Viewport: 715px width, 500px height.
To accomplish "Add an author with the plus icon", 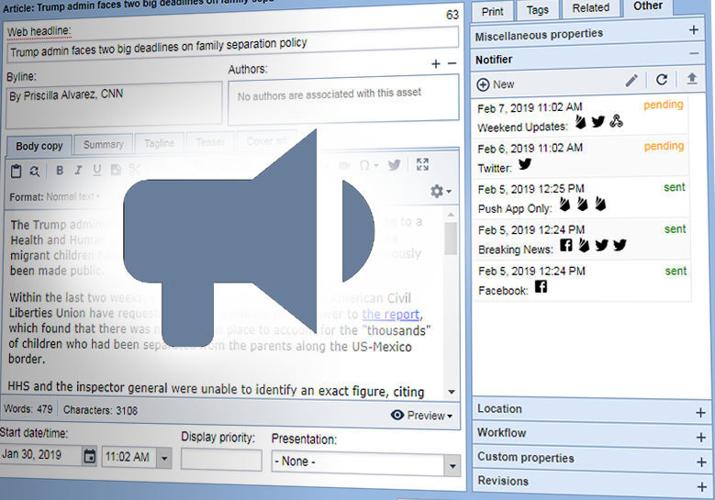I will point(436,64).
